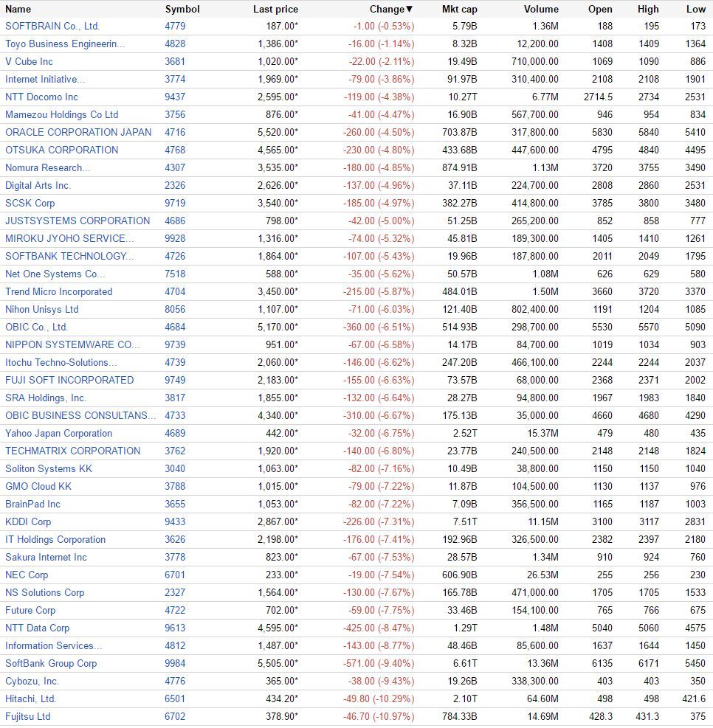The width and height of the screenshot is (713, 728).
Task: Sort by Last price column header
Action: (x=275, y=10)
